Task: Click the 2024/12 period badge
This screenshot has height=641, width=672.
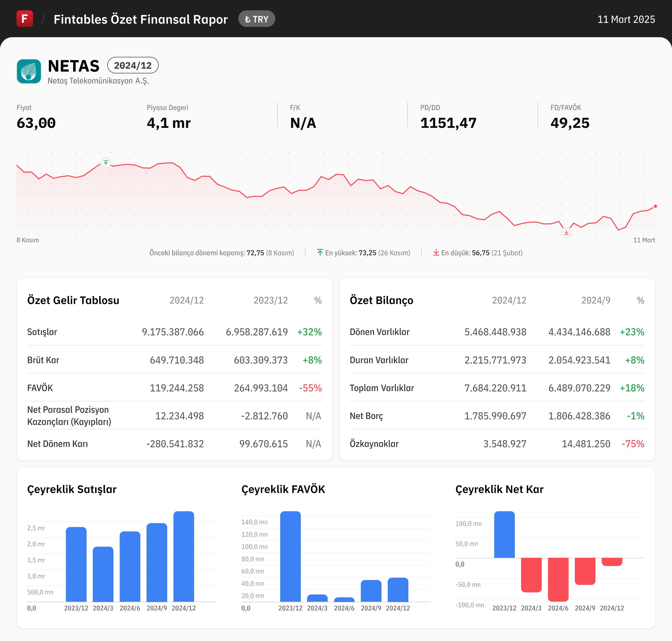Action: pos(133,65)
